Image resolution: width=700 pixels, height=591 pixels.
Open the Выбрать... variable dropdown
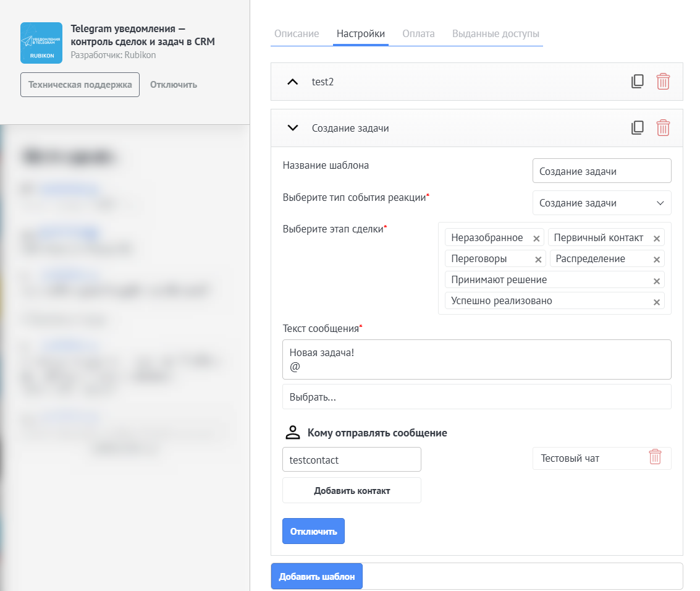(477, 397)
